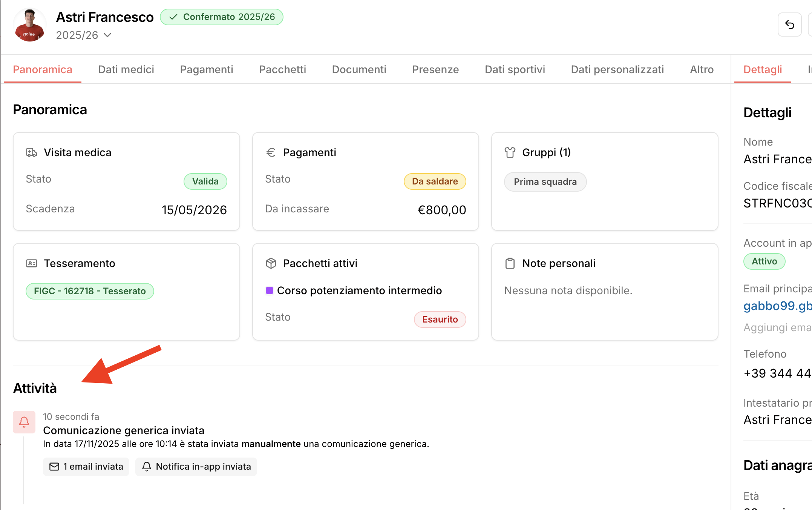Click the Visita medica ambulance icon

32,152
